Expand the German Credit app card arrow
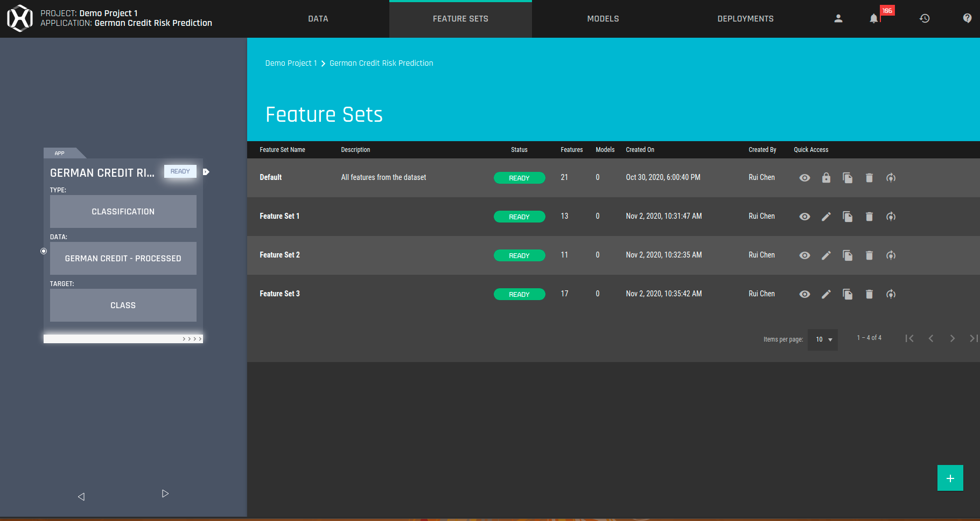The height and width of the screenshot is (521, 980). tap(206, 171)
